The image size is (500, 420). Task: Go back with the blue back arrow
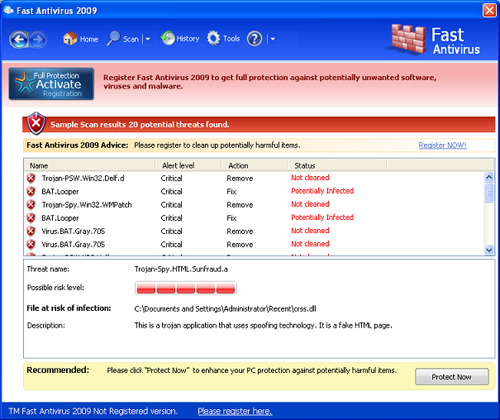[x=19, y=40]
